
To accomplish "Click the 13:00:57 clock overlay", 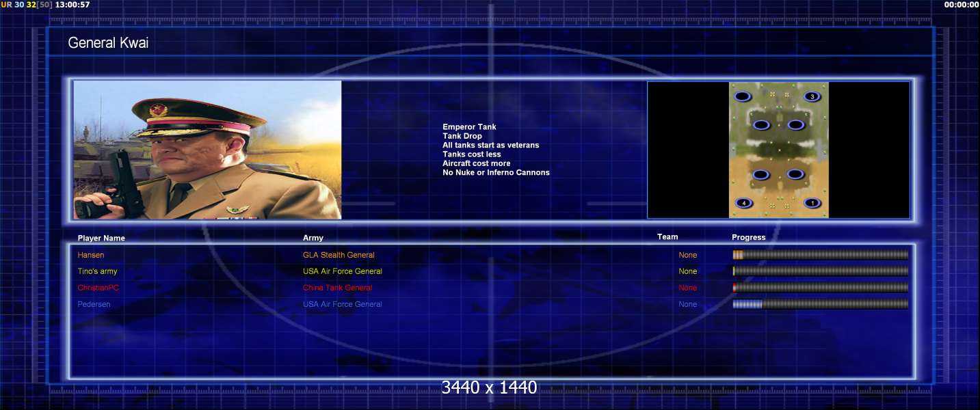I will 72,5.
